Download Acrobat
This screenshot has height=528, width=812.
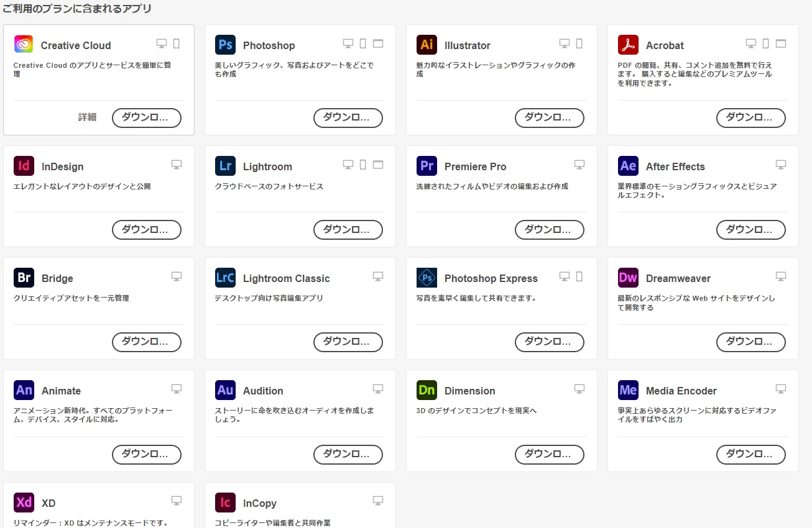point(751,118)
